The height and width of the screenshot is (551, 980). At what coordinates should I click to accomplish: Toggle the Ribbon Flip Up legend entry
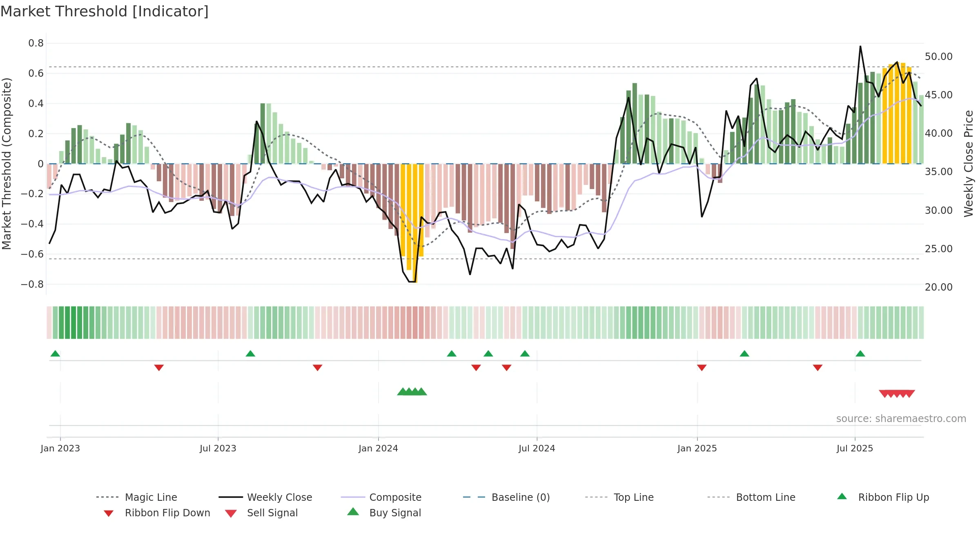pyautogui.click(x=883, y=497)
